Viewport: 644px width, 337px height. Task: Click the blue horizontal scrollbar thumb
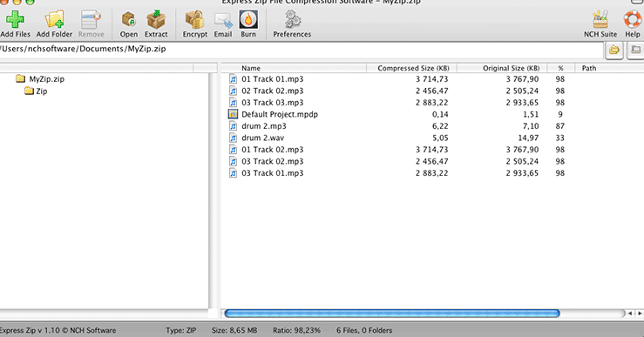(392, 313)
